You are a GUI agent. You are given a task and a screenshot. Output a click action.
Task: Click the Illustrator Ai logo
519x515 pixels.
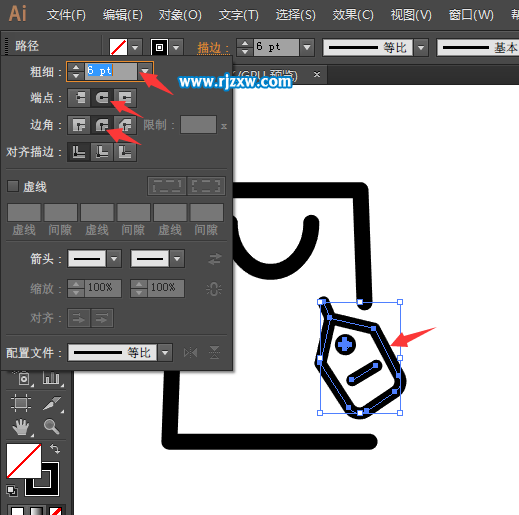(18, 14)
